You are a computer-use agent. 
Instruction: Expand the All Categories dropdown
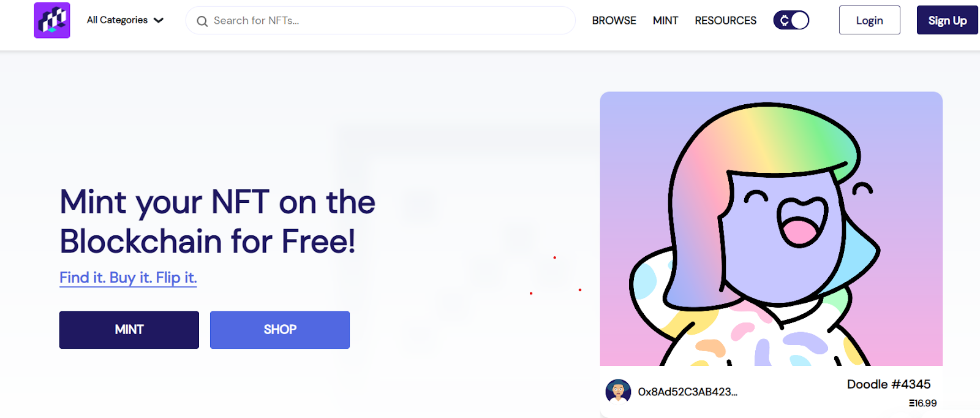(x=125, y=20)
